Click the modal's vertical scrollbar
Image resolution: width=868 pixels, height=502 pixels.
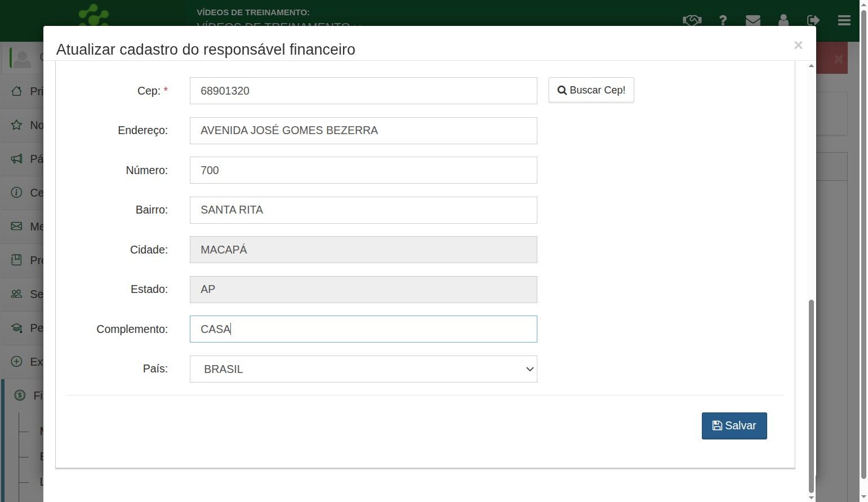point(811,394)
